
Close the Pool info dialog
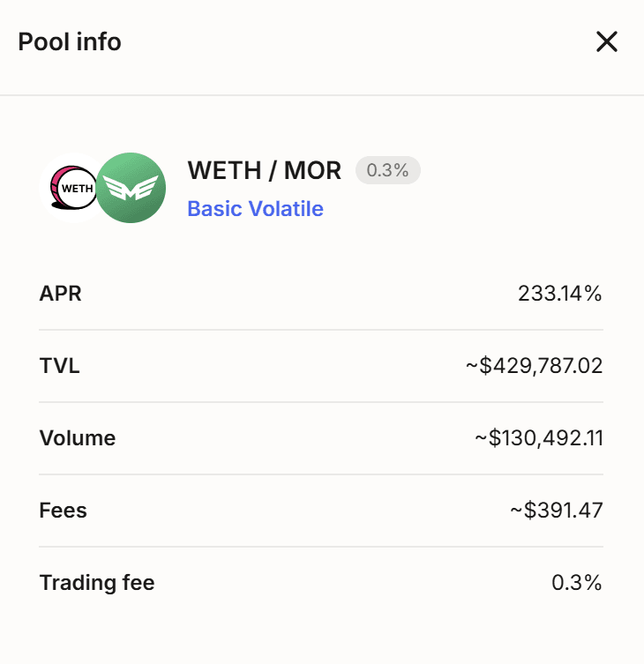click(607, 41)
